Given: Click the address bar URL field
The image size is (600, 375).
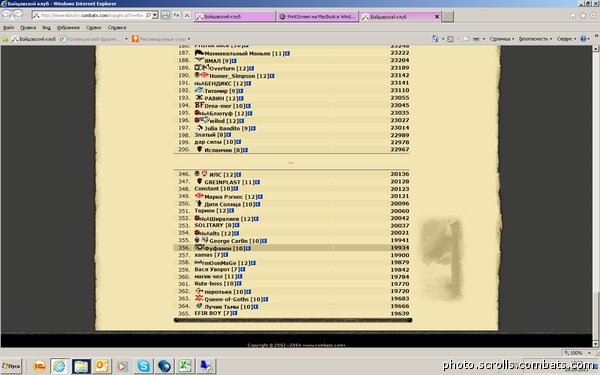Looking at the screenshot, I should point(92,15).
